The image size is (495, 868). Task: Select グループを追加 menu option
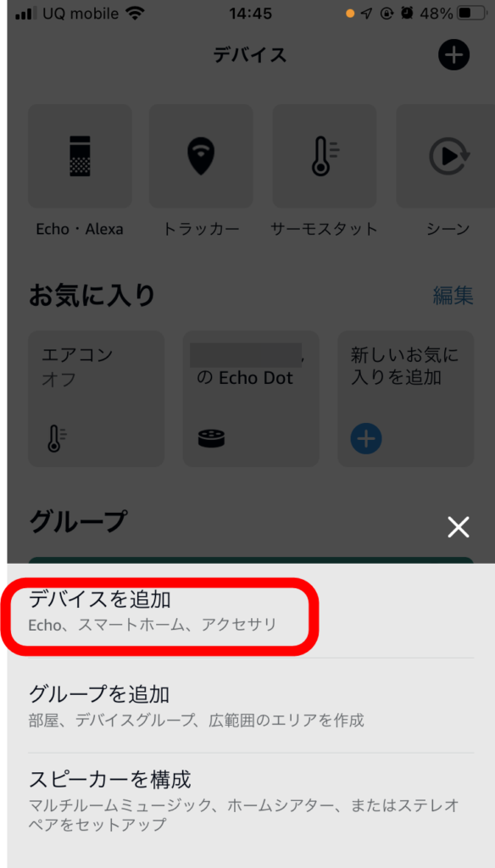pyautogui.click(x=251, y=706)
